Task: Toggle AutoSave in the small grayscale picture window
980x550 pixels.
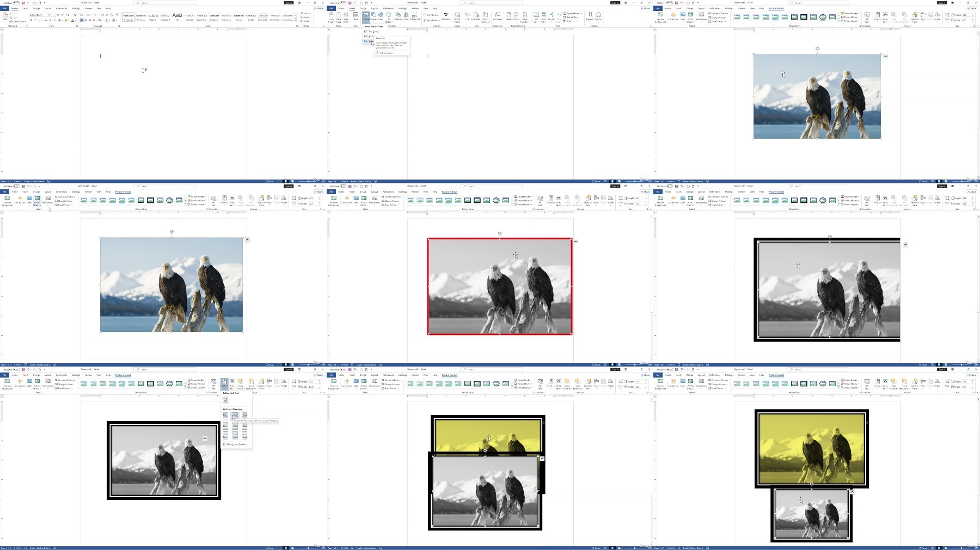Action: click(x=670, y=369)
